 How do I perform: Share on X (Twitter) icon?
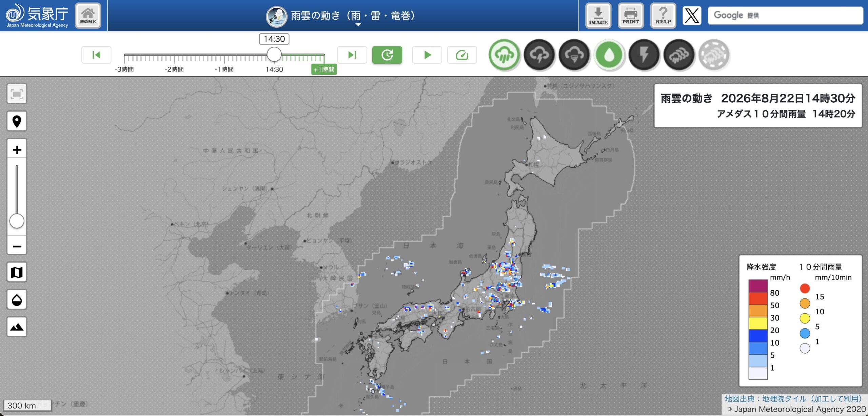692,16
